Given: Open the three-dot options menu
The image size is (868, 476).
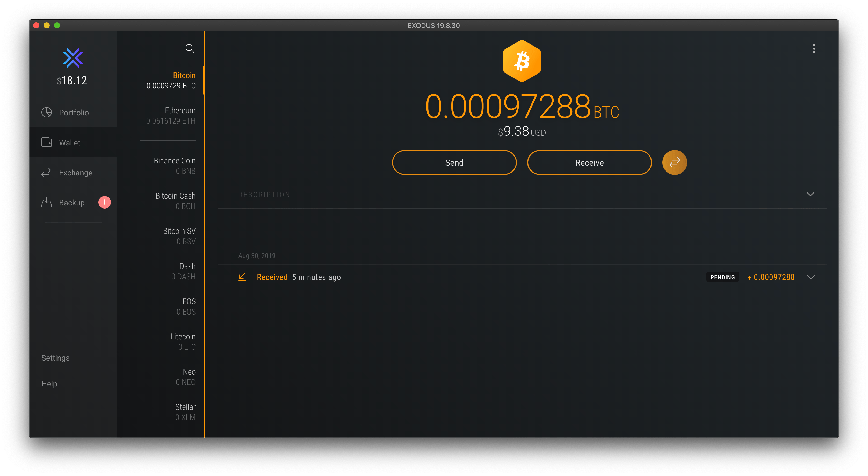Looking at the screenshot, I should [x=814, y=49].
